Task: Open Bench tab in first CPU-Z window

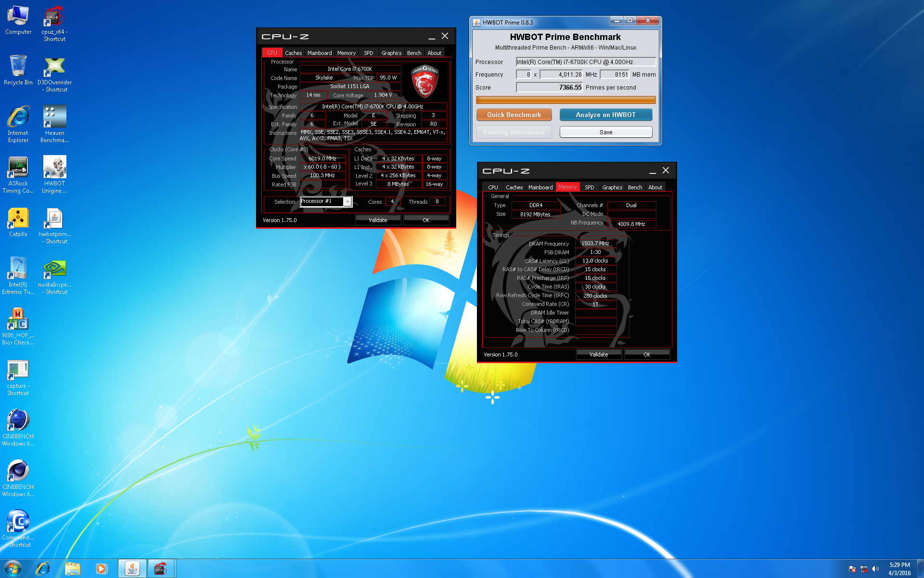Action: [414, 53]
